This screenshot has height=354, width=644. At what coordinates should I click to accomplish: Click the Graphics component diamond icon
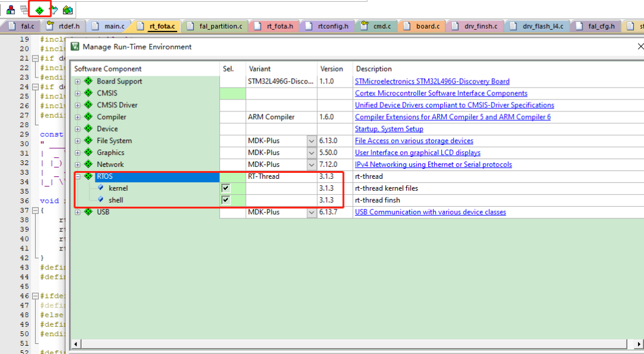(x=88, y=153)
